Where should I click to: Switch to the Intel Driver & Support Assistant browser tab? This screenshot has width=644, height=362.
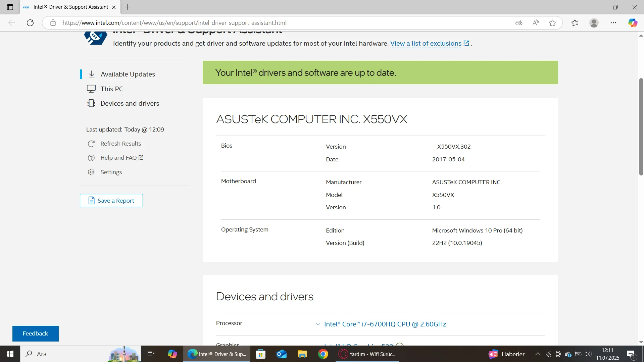pos(70,7)
